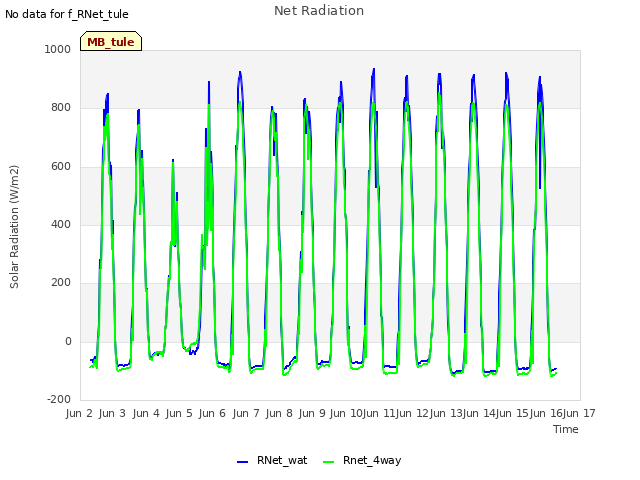The width and height of the screenshot is (640, 480).
Task: Click the 400 y-axis tick label
Action: (61, 224)
